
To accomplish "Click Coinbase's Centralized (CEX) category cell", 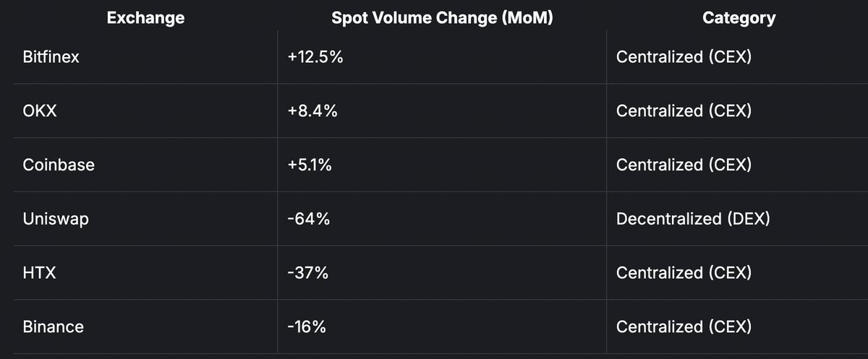I will pos(684,165).
